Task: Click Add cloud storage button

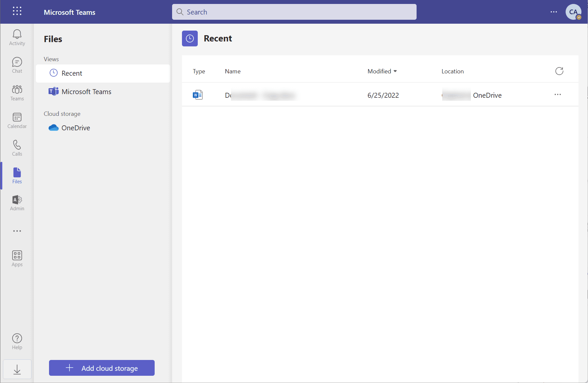Action: [x=102, y=368]
